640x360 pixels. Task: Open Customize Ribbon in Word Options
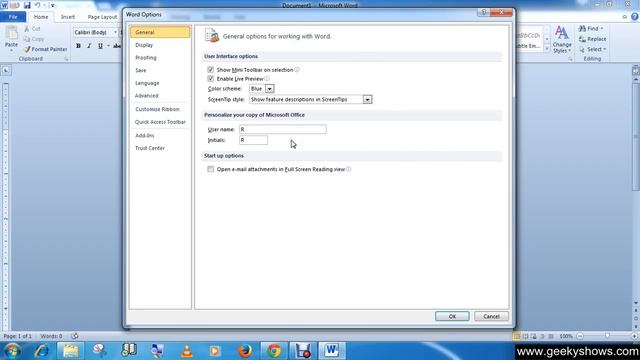(160, 109)
